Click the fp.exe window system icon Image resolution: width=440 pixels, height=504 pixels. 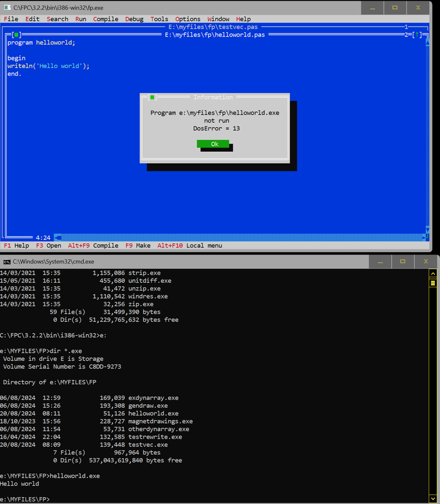[x=8, y=8]
